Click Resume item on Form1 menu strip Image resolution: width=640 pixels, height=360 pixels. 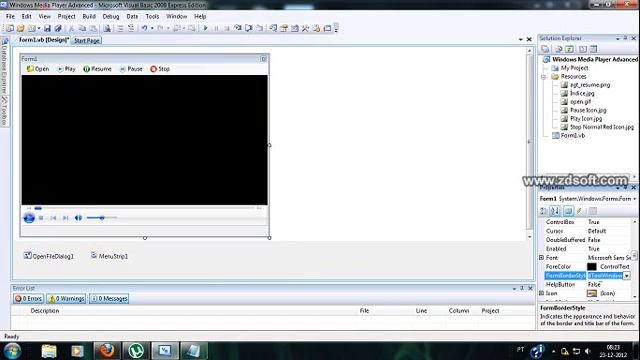click(97, 69)
